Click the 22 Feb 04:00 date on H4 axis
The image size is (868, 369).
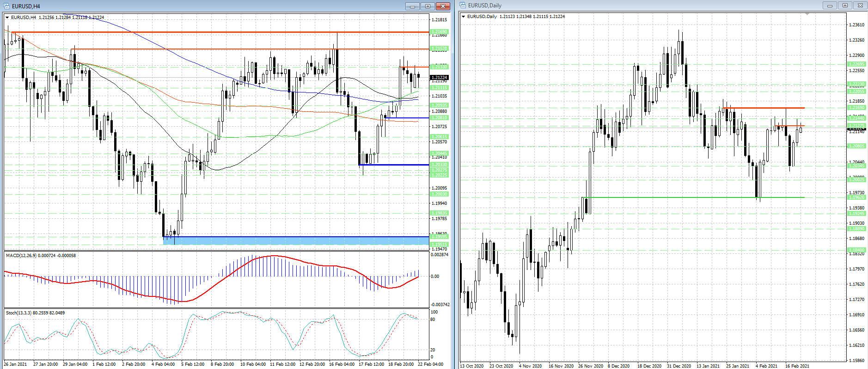pyautogui.click(x=430, y=364)
